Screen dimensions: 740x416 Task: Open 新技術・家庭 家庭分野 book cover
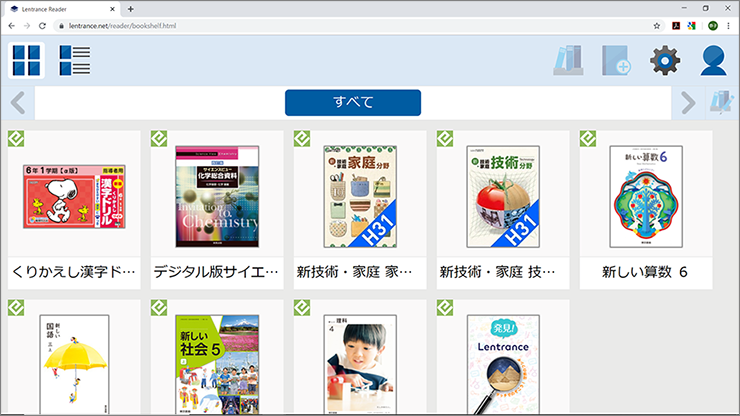coord(360,196)
